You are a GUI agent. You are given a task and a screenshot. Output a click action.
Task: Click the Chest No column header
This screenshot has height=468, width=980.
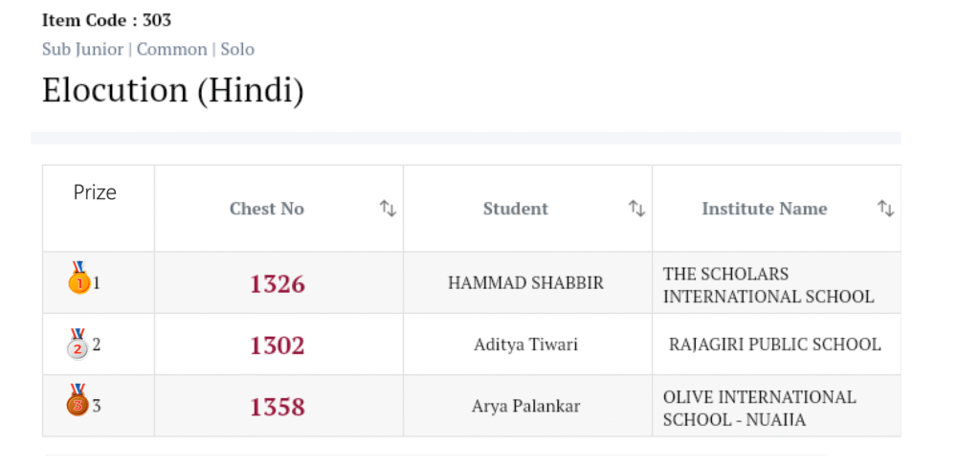point(267,209)
